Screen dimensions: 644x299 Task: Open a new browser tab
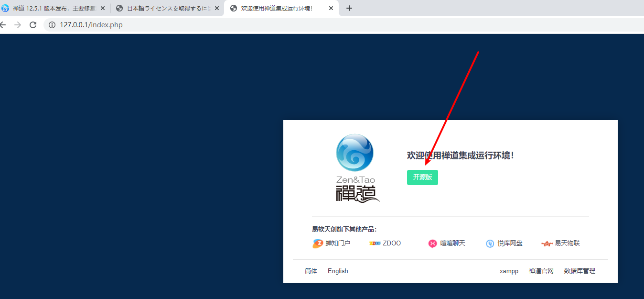click(349, 8)
